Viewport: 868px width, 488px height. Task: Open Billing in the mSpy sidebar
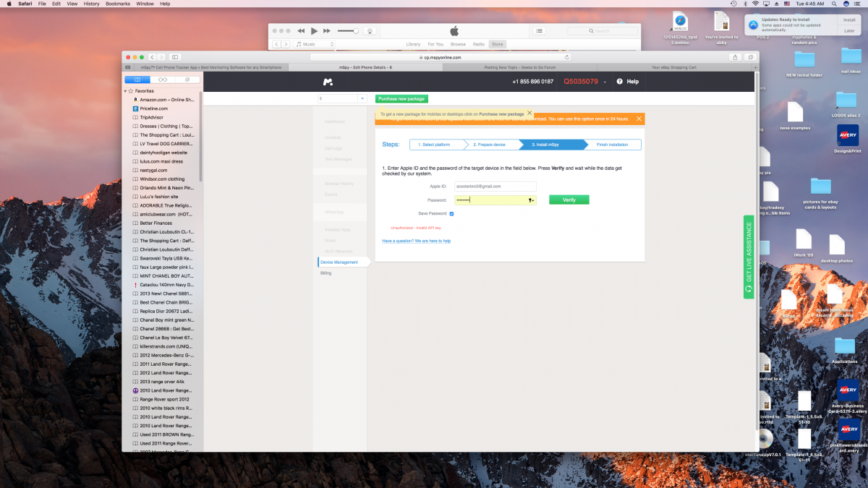(325, 273)
